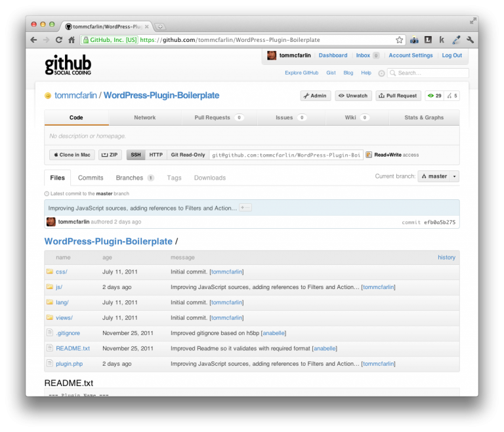
Task: Click the browser address bar
Action: [243, 40]
